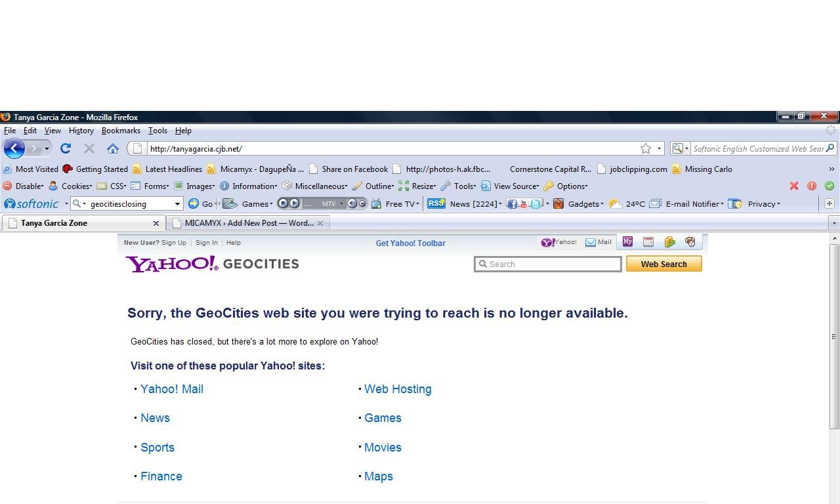Click the Yahoo Search input field
Viewport: 840px width, 504px height.
pos(548,264)
